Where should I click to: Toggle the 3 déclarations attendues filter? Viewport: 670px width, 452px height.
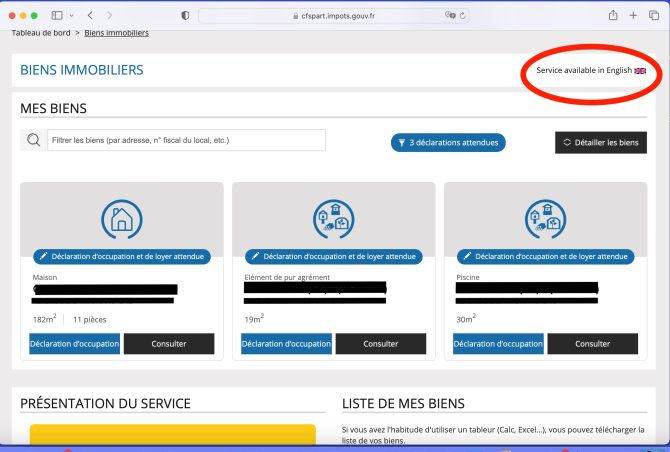tap(448, 143)
